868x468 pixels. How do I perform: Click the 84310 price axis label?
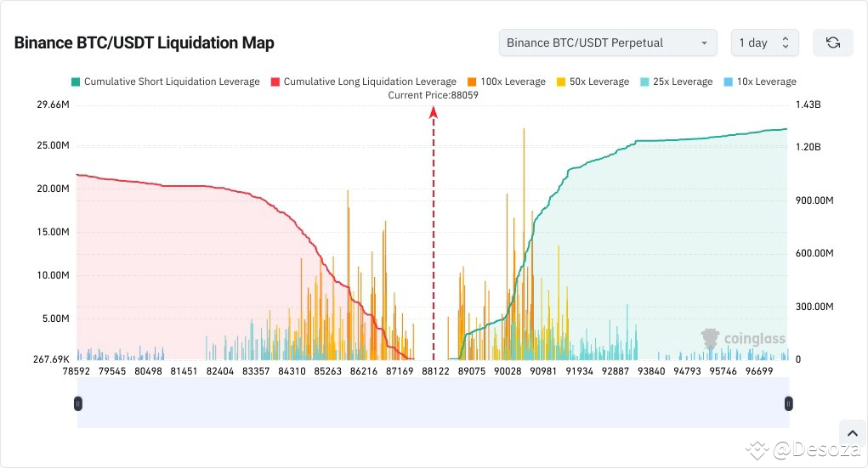[292, 371]
